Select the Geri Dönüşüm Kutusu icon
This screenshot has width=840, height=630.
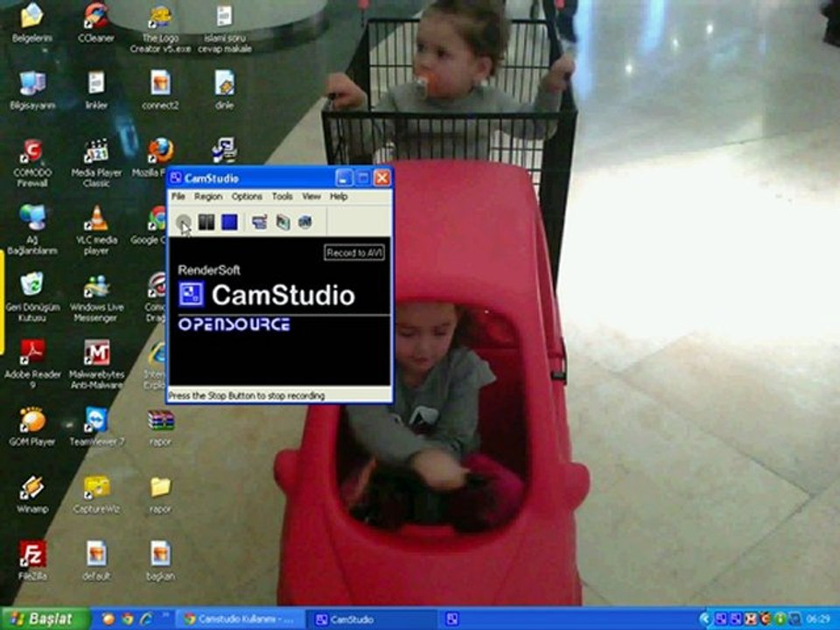[32, 297]
